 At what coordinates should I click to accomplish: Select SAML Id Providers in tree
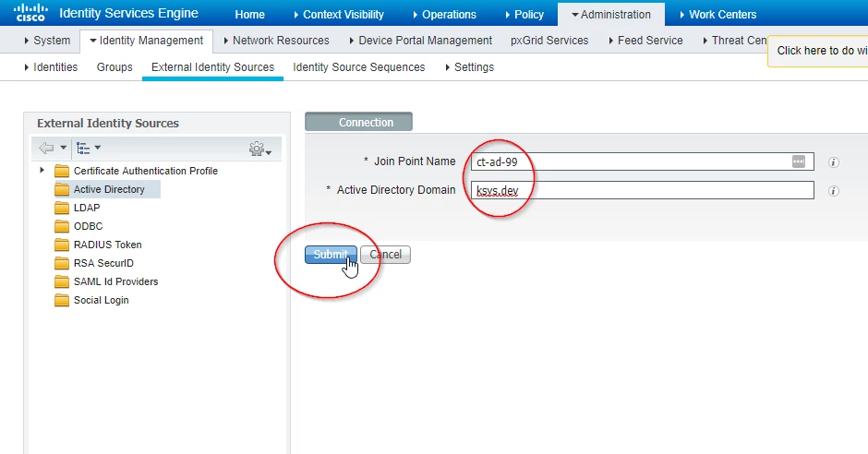tap(115, 281)
